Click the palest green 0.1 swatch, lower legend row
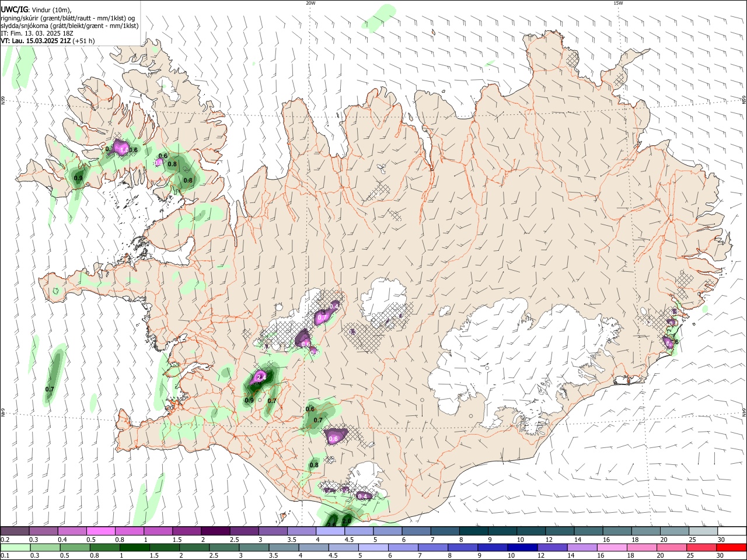This screenshot has height=560, width=747. click(x=15, y=547)
